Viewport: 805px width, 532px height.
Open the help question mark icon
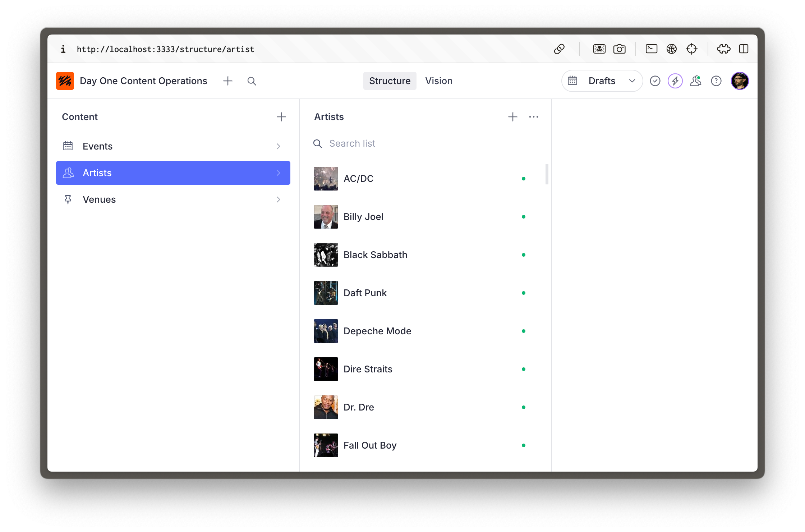[716, 81]
